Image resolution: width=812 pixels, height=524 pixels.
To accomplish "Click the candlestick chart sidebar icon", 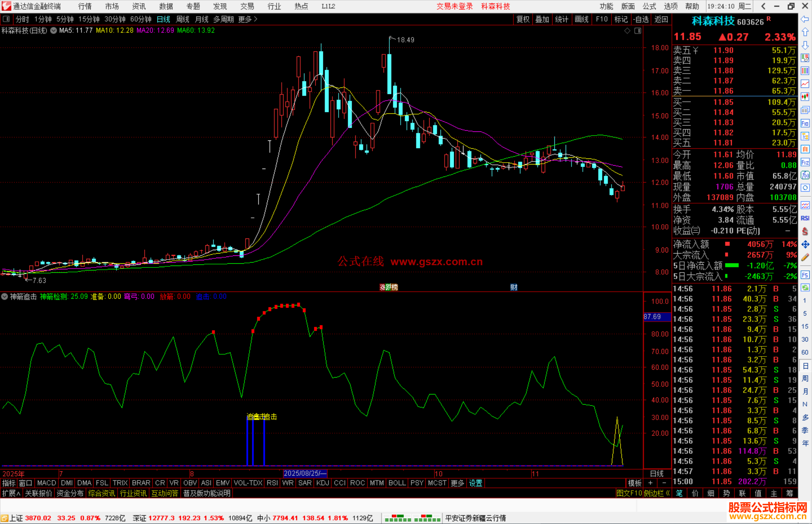I will pos(805,97).
